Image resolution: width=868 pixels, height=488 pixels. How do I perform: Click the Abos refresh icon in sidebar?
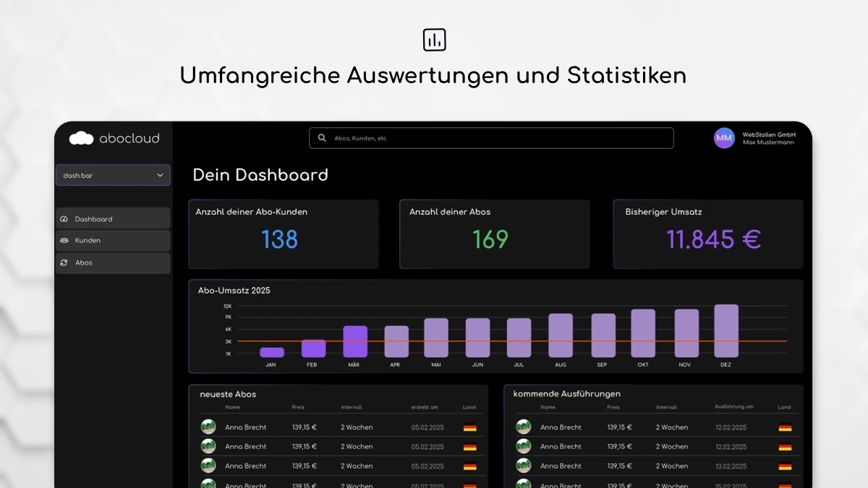coord(64,263)
